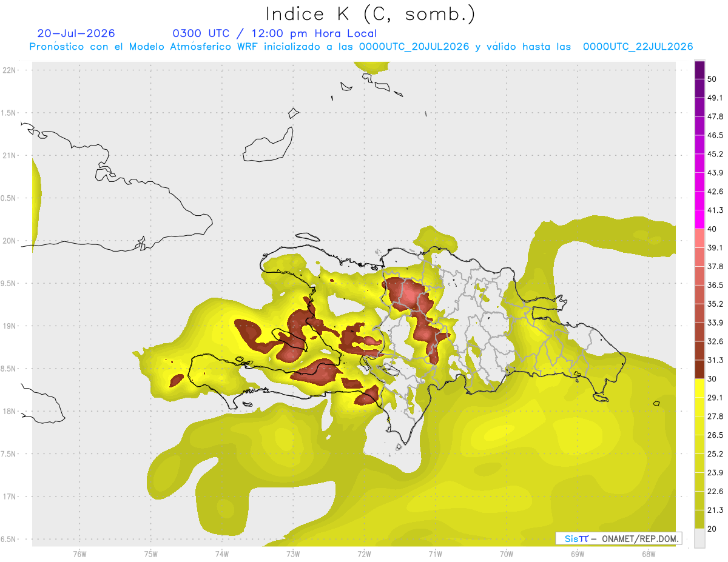Screen dimensions: 728x562
Task: Select the "17N" latitude axis label
Action: (x=10, y=497)
